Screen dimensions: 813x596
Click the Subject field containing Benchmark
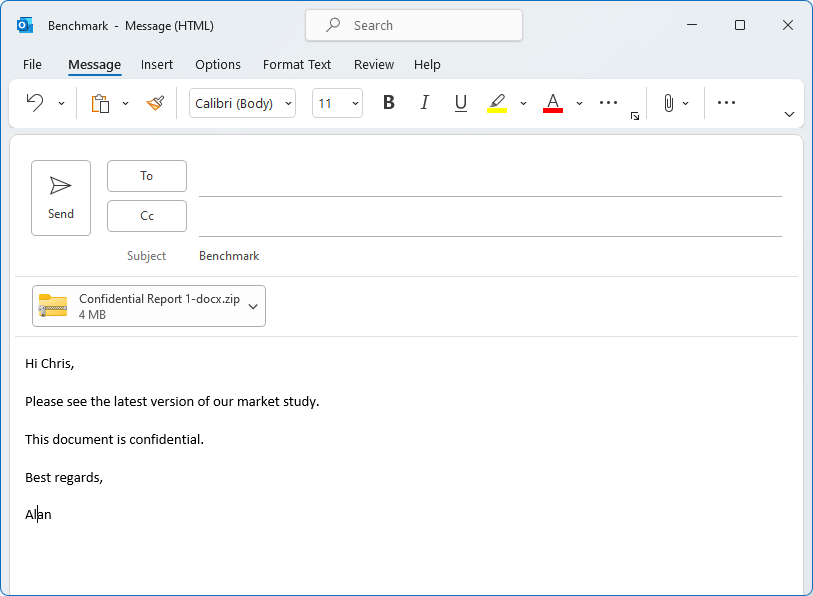coord(490,256)
